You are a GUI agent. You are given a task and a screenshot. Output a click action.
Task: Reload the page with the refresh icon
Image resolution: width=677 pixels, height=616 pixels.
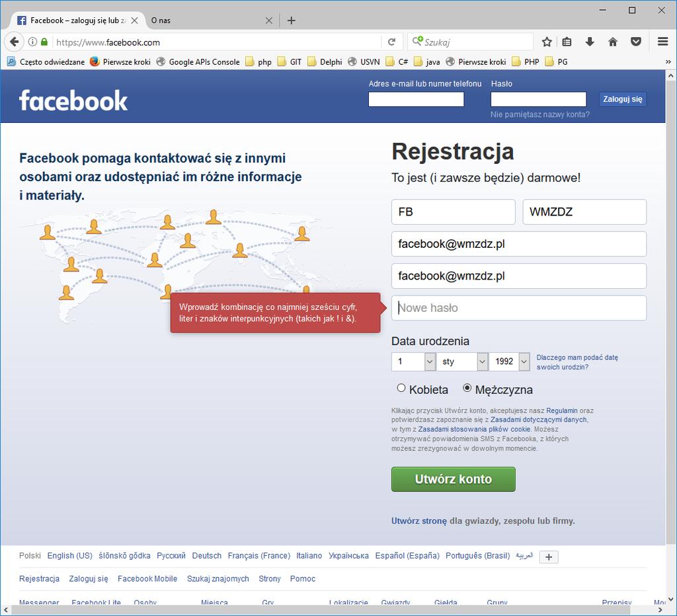(x=391, y=42)
